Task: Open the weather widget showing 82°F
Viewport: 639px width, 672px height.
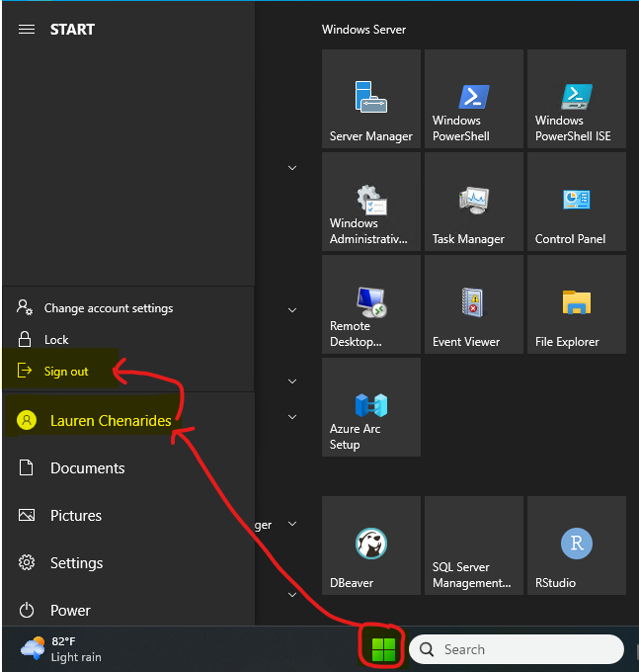Action: point(61,649)
